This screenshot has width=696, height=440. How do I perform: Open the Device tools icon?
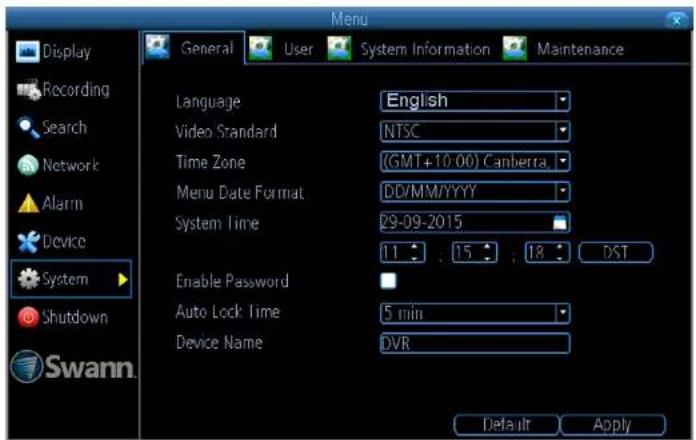(x=28, y=242)
